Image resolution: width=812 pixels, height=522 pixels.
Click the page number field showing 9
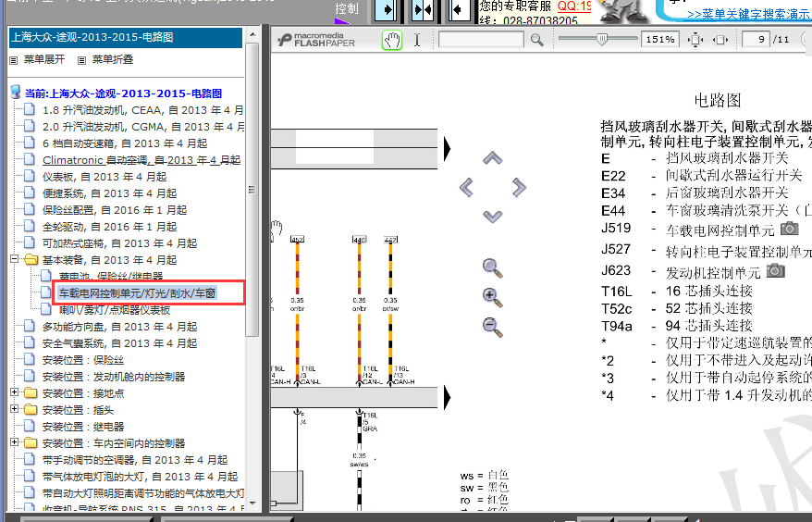(x=756, y=40)
